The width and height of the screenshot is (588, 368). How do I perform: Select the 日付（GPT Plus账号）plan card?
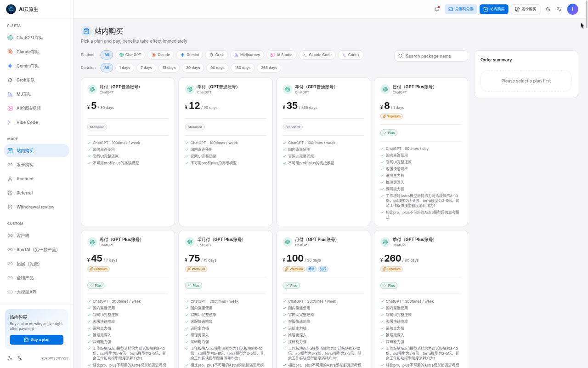click(x=421, y=152)
